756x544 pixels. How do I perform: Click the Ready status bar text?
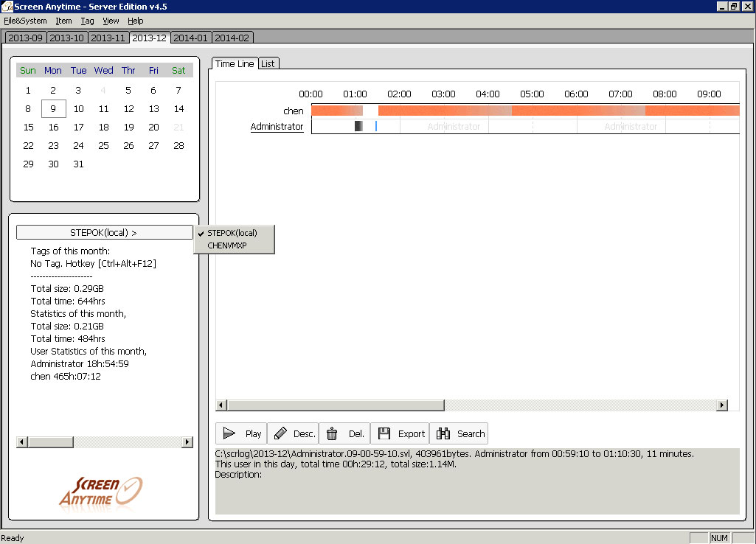coord(13,538)
